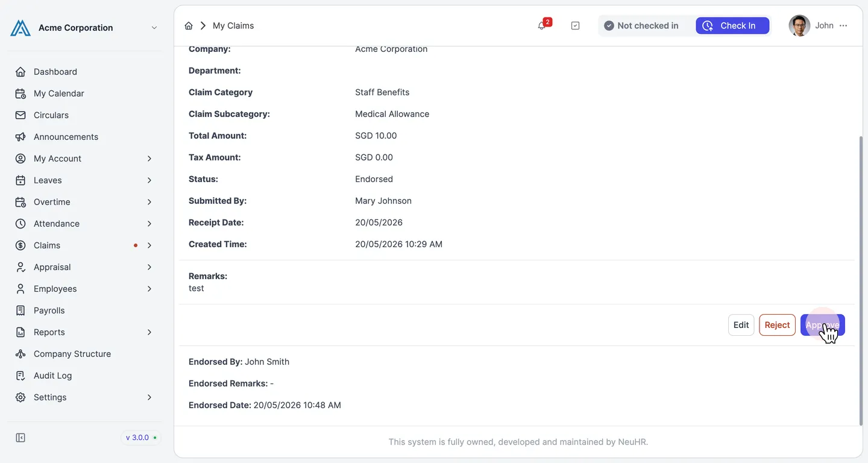Click the Overtime icon
The height and width of the screenshot is (463, 868).
[20, 202]
